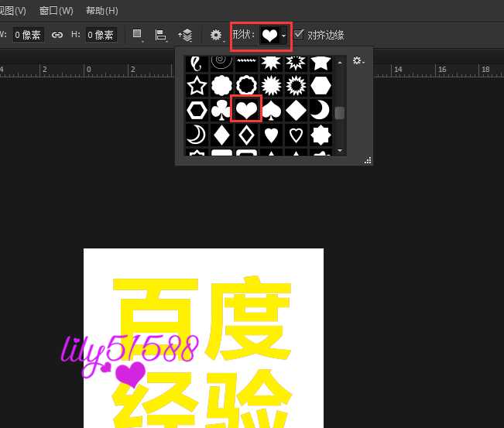Select the filled scalloped flower shape
This screenshot has height=428, width=504.
(221, 85)
